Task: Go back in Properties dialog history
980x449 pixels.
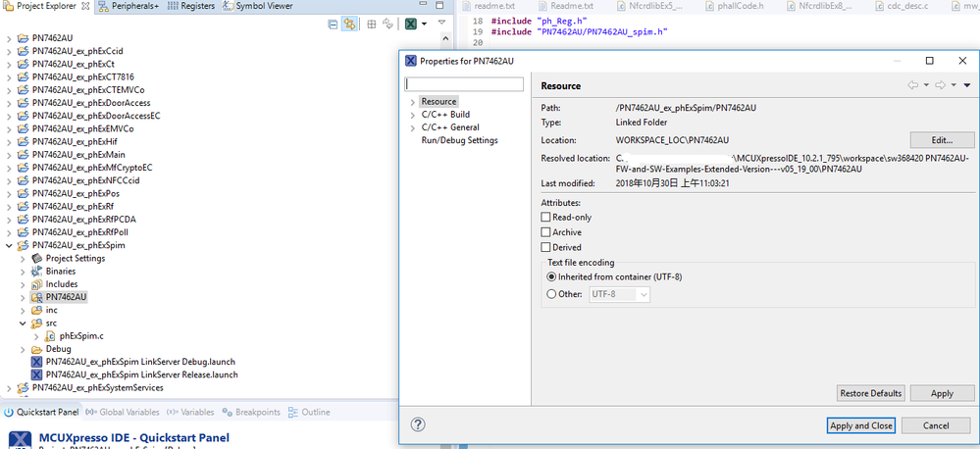Action: 913,85
